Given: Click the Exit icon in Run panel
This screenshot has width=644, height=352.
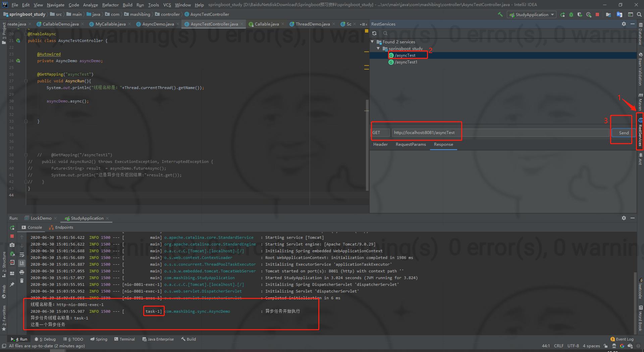Looking at the screenshot, I should click(x=12, y=263).
